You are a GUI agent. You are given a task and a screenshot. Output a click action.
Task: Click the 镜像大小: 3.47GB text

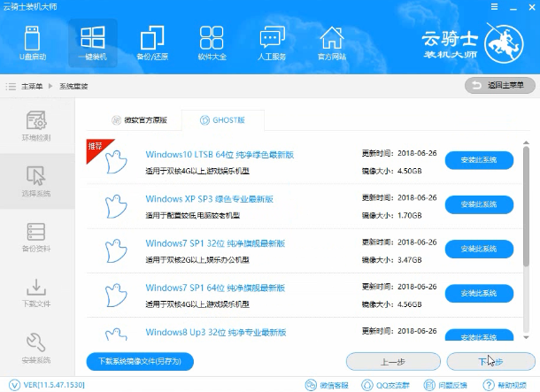pos(391,260)
